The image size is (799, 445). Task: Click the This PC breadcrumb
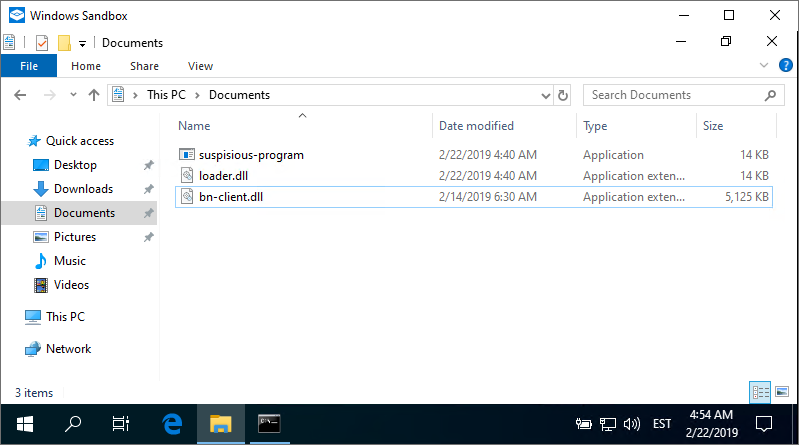tap(166, 95)
